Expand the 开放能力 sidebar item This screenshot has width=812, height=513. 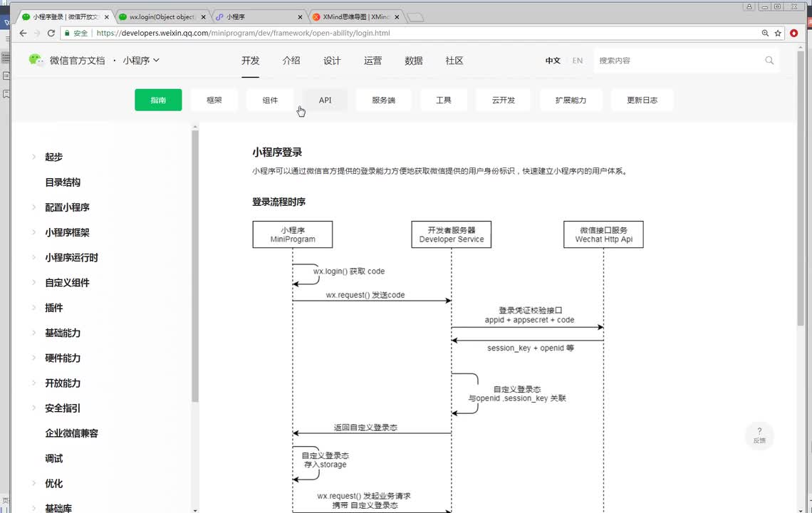pyautogui.click(x=63, y=383)
